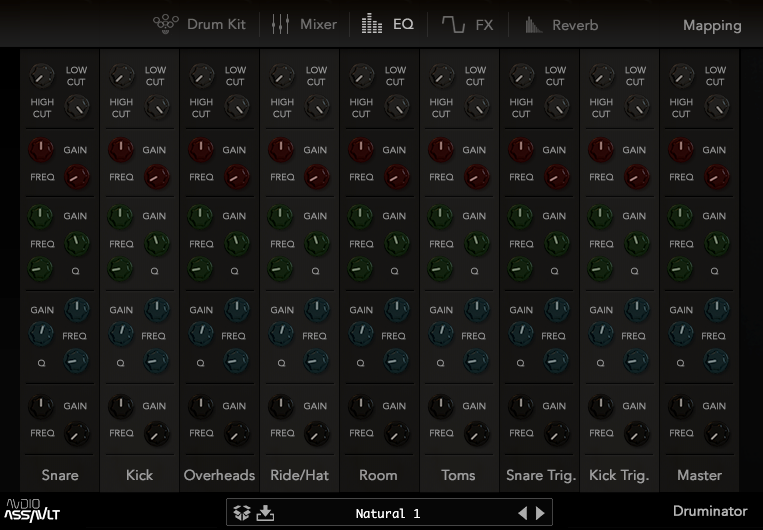Click the Kick Trig. black Freq knob
763x530 pixels.
(636, 434)
